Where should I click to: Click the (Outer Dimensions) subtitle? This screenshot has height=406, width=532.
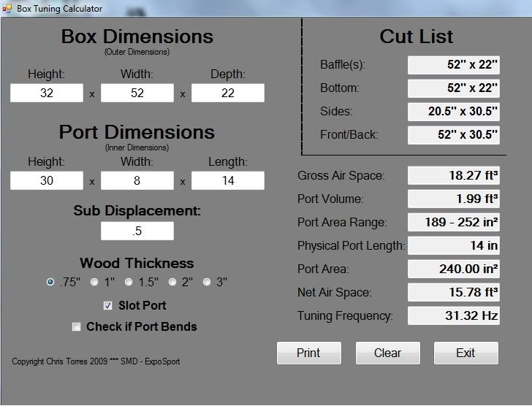point(137,52)
